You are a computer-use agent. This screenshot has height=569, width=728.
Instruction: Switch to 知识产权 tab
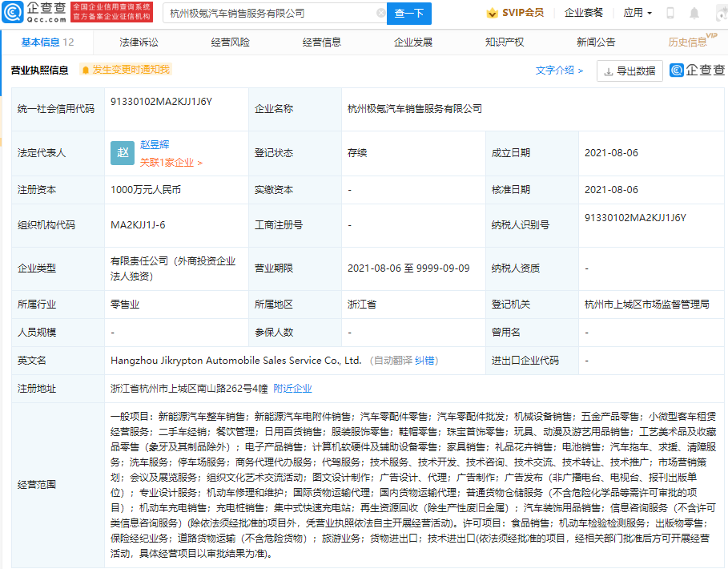coord(505,42)
